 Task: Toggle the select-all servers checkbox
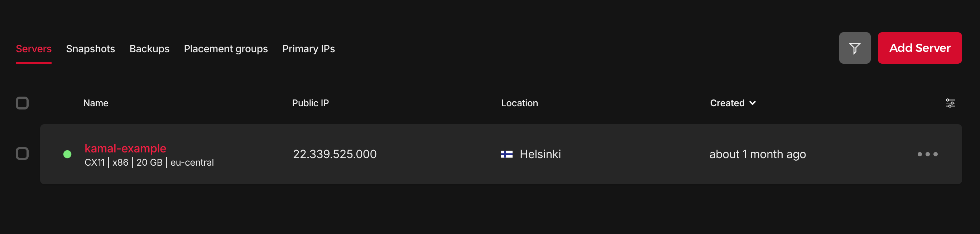(x=22, y=103)
